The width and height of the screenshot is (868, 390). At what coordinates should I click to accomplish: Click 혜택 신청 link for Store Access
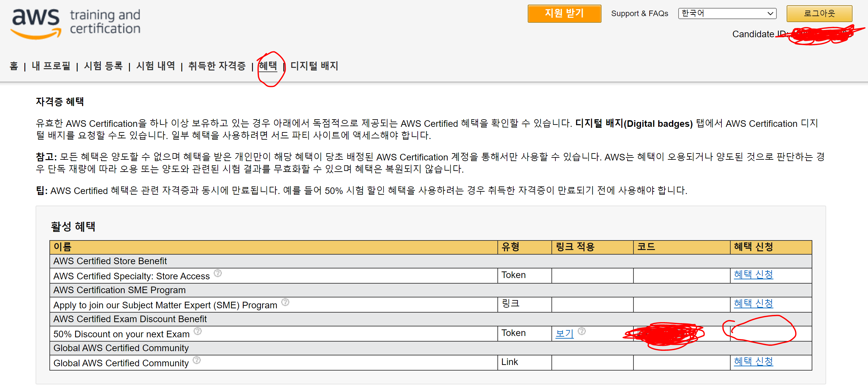753,274
